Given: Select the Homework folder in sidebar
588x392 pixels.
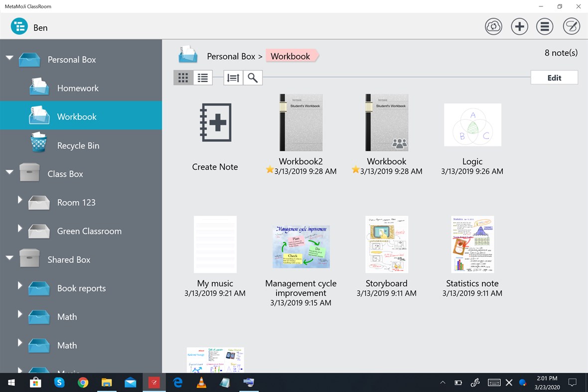Looking at the screenshot, I should click(78, 88).
